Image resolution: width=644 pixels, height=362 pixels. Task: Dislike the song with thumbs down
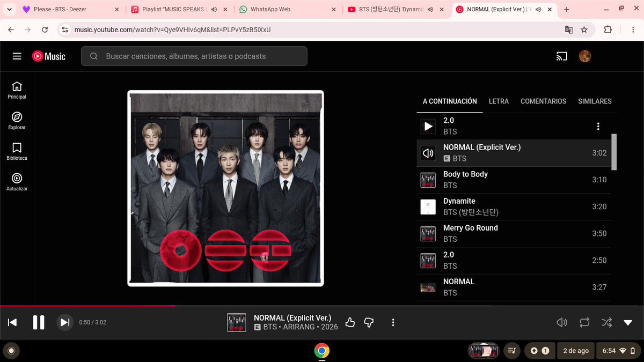pyautogui.click(x=369, y=322)
